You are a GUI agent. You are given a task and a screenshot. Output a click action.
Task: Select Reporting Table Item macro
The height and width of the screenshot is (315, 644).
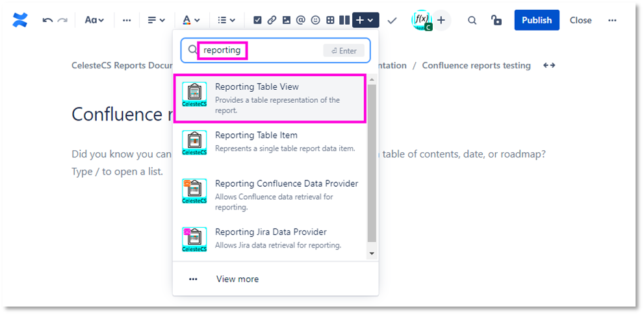[x=270, y=142]
